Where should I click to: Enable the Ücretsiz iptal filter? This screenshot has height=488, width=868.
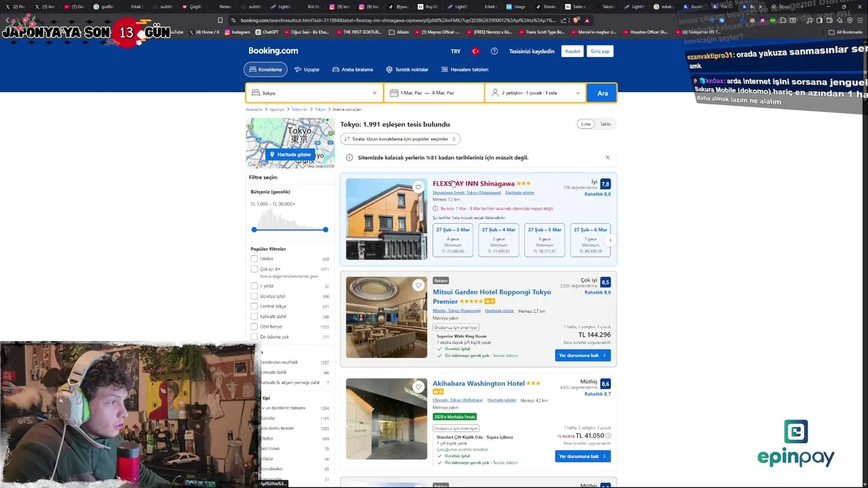point(254,296)
